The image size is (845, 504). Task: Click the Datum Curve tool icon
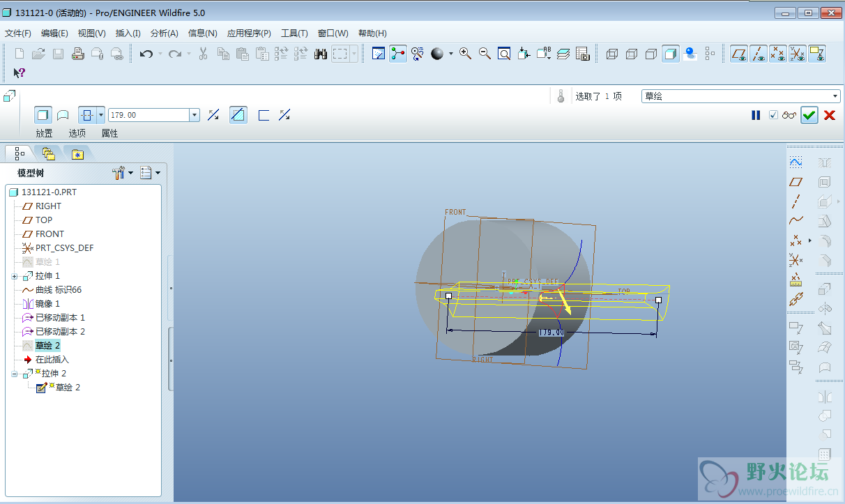pyautogui.click(x=795, y=221)
